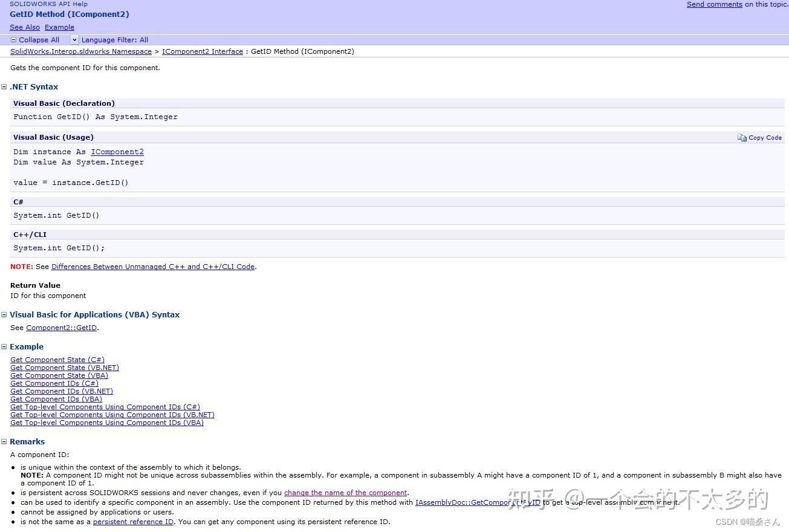This screenshot has width=789, height=532.
Task: Open IComponent2 Interface breadcrumb link
Action: [203, 51]
